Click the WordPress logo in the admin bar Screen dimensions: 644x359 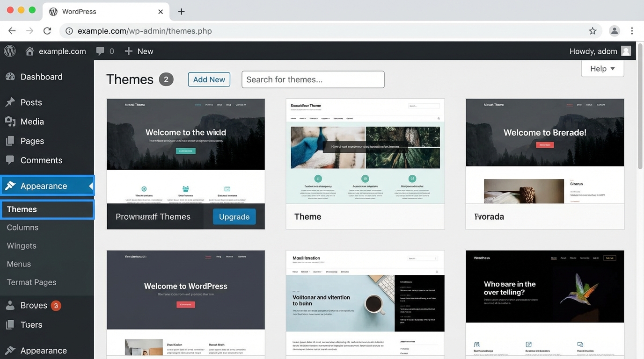10,51
